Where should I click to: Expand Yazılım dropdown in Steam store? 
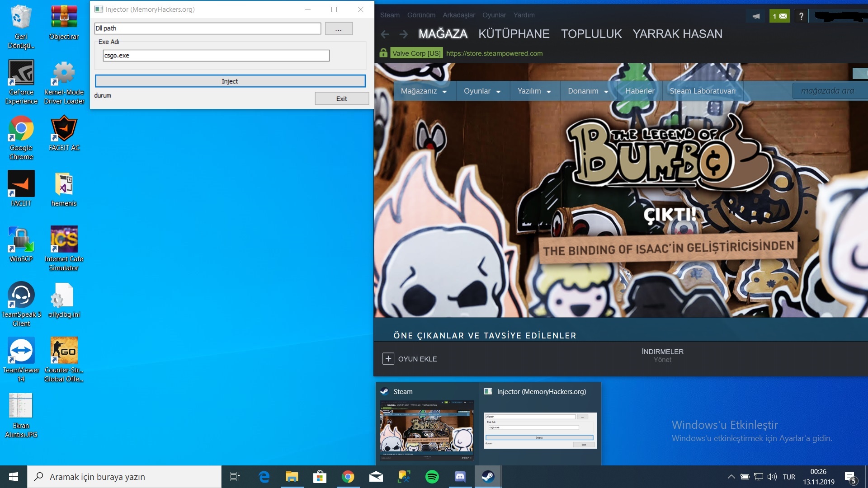coord(534,91)
